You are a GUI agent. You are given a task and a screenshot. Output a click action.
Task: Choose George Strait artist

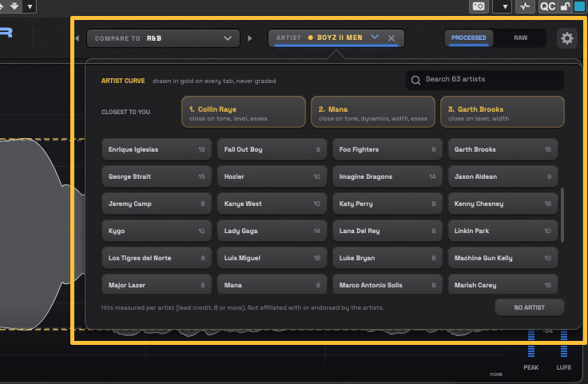tap(157, 176)
